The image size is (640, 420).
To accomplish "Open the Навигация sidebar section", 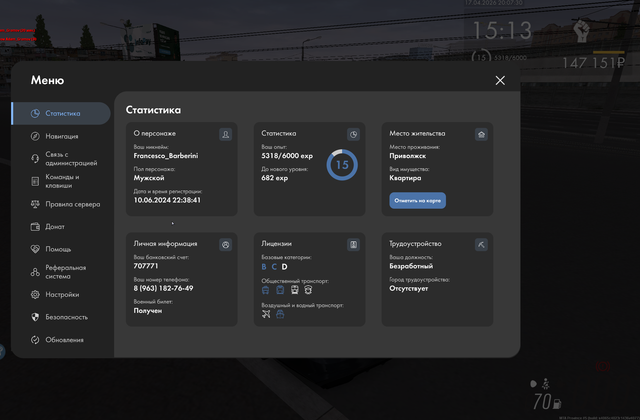I will click(61, 136).
